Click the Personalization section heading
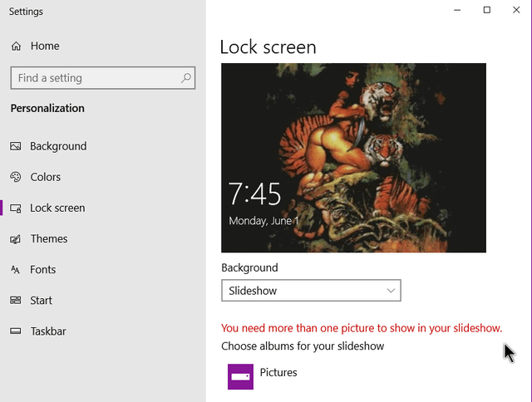Viewport: 532px width, 402px height. click(x=47, y=108)
